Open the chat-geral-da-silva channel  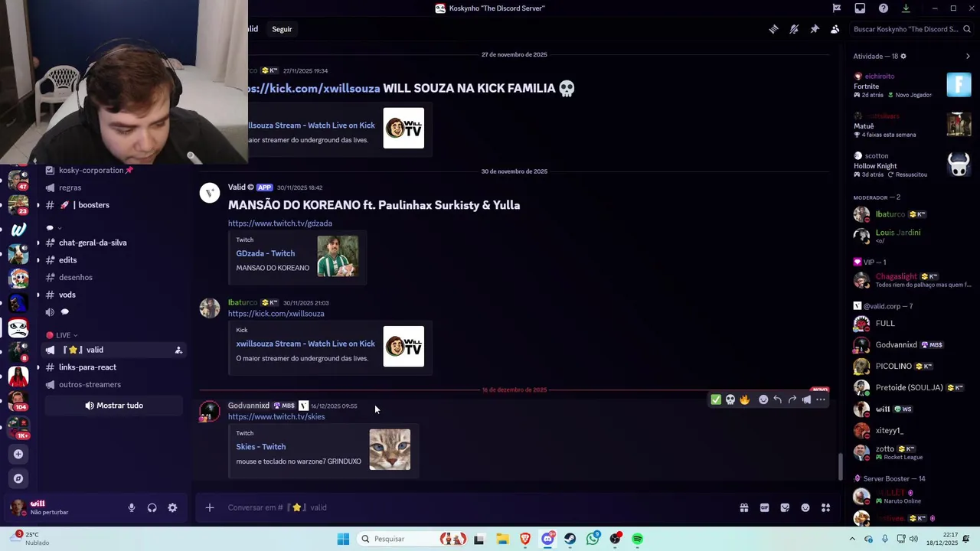coord(114,243)
